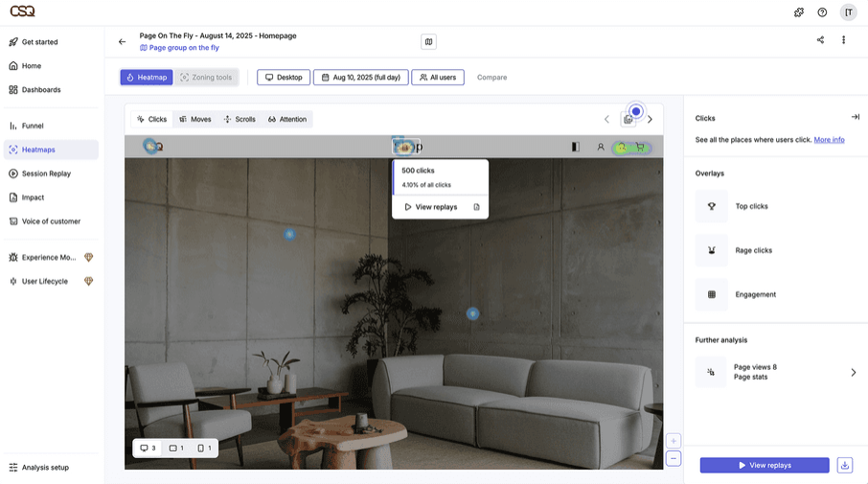The height and width of the screenshot is (484, 868).
Task: Click the blue View replays button
Action: (x=765, y=465)
